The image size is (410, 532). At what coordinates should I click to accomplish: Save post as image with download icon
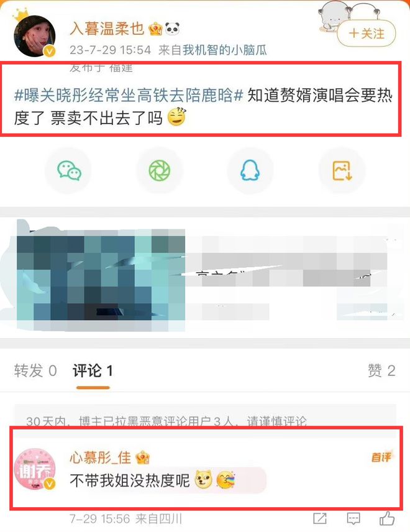(x=342, y=171)
